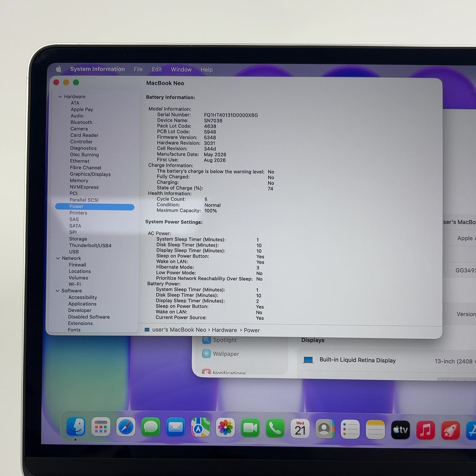This screenshot has width=476, height=476.
Task: Open the Calendar icon in Dock
Action: pyautogui.click(x=300, y=428)
